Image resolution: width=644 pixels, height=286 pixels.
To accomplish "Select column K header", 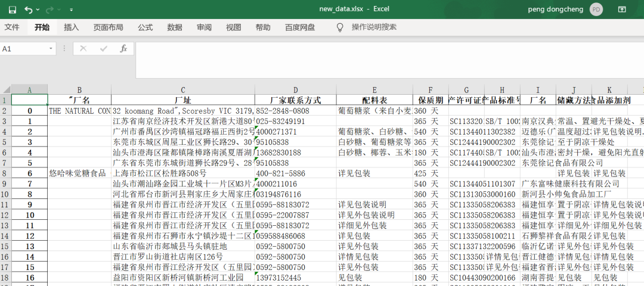I will (x=609, y=90).
